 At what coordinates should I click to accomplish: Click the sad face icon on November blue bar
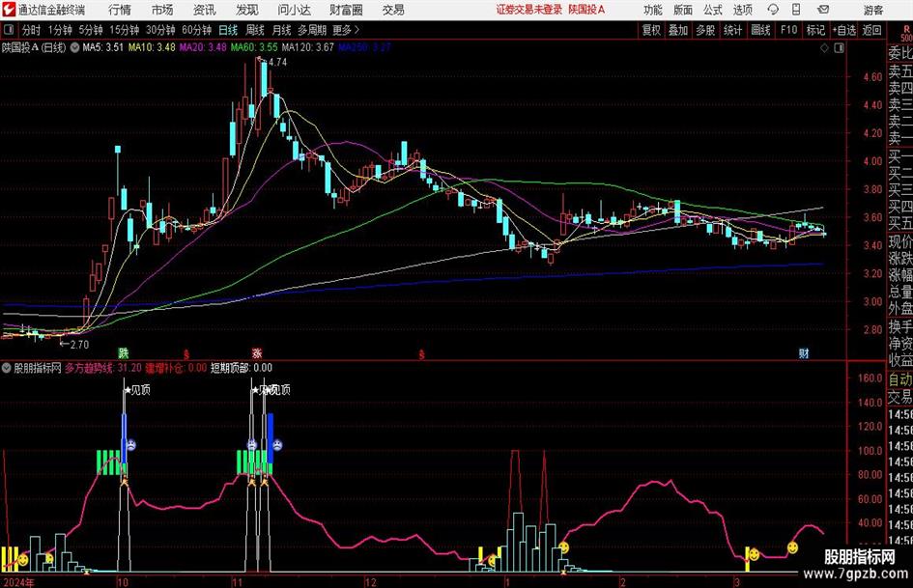tap(277, 445)
